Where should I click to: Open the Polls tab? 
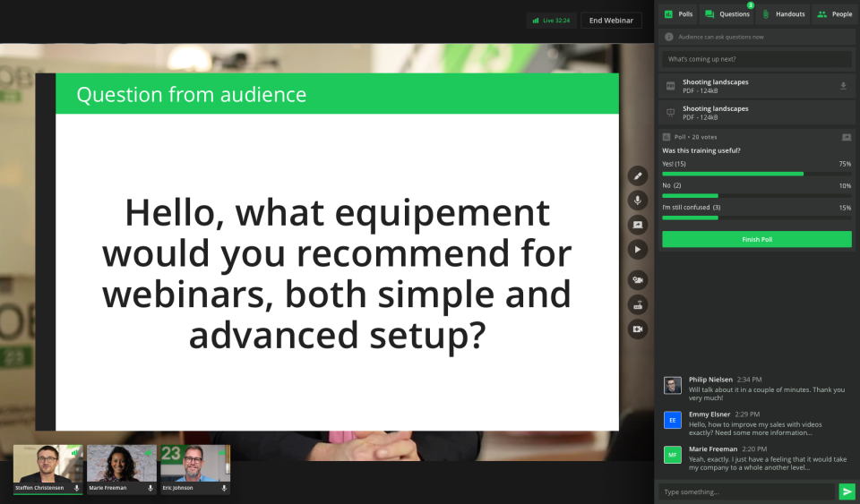[x=678, y=14]
